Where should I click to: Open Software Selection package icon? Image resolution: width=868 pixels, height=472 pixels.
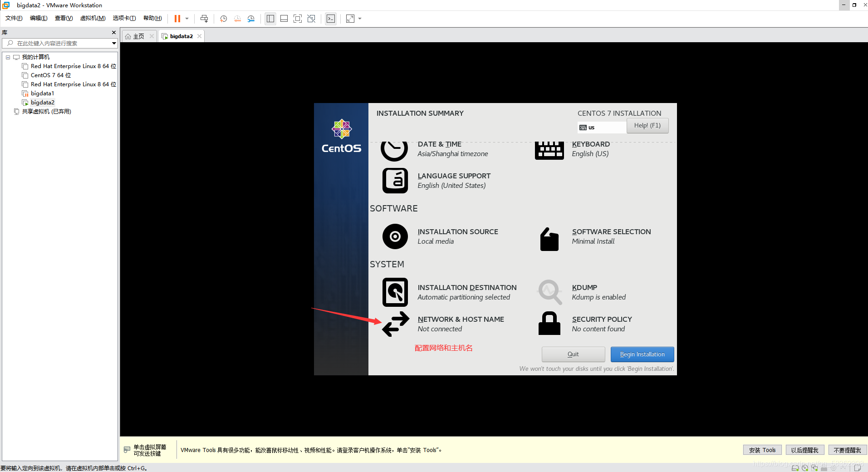(549, 239)
